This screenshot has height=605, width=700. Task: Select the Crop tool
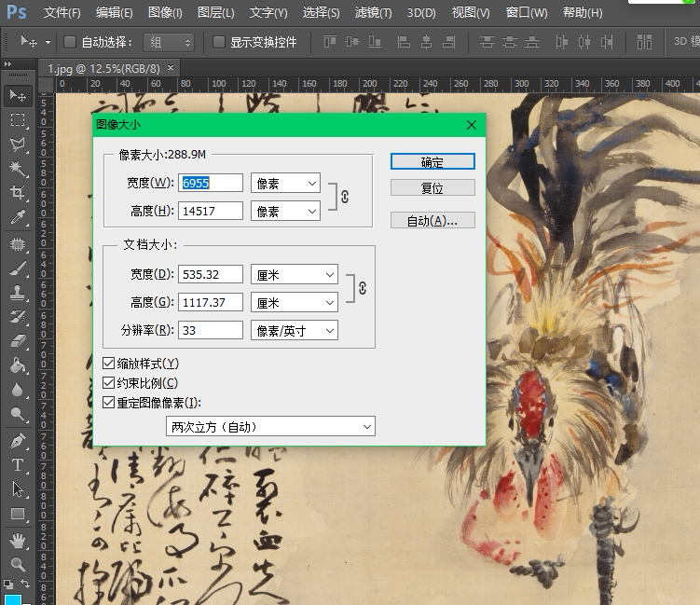click(18, 192)
